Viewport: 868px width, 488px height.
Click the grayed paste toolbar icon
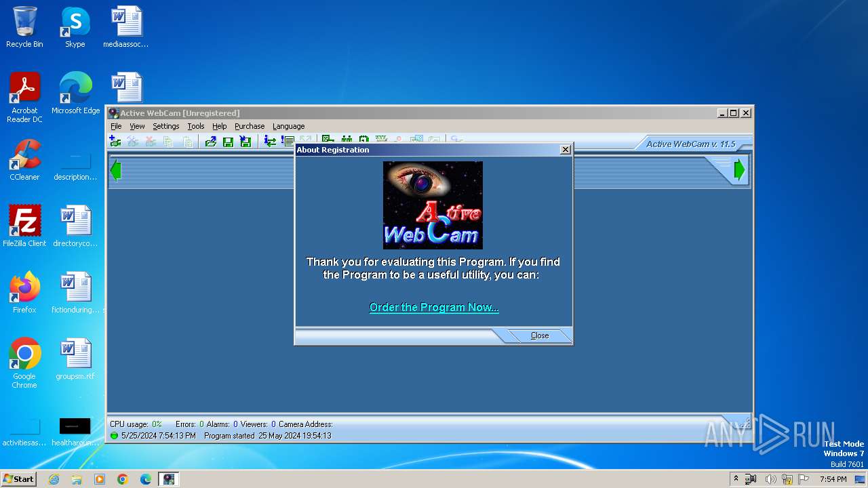click(x=187, y=141)
